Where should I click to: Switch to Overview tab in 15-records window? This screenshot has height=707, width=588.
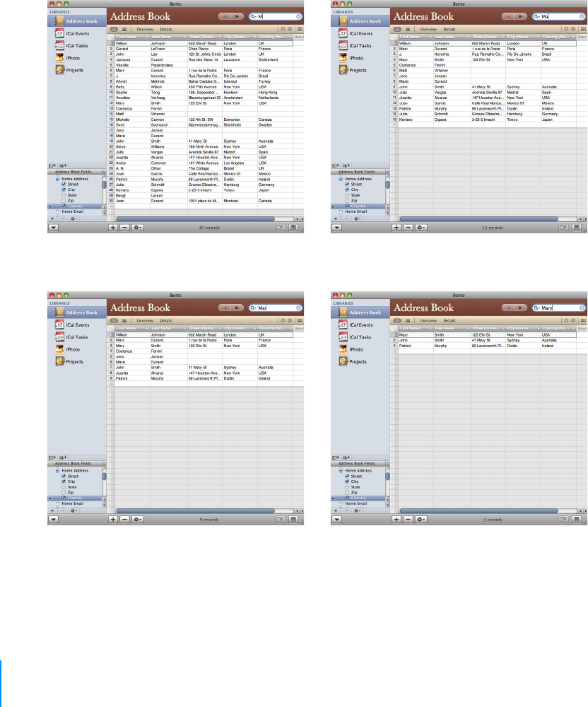[x=428, y=29]
